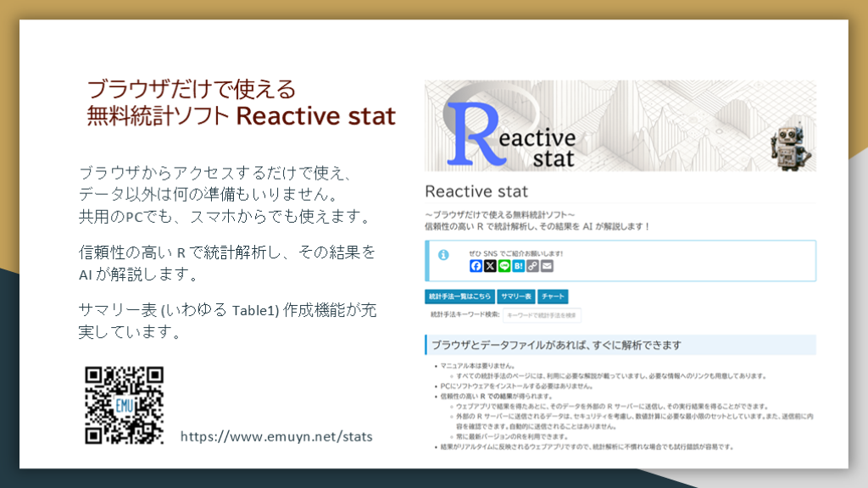868x488 pixels.
Task: Click the green LINE share icon
Action: (504, 266)
